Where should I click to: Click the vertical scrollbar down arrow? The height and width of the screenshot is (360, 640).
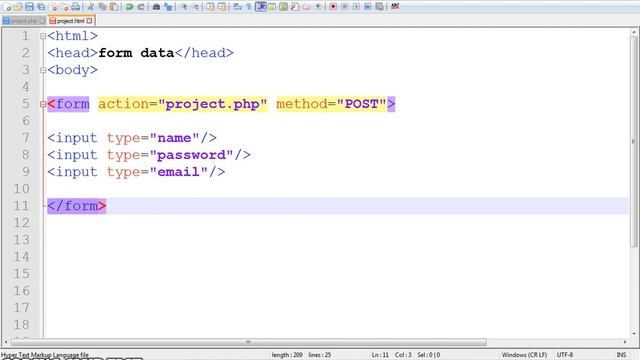click(x=634, y=333)
